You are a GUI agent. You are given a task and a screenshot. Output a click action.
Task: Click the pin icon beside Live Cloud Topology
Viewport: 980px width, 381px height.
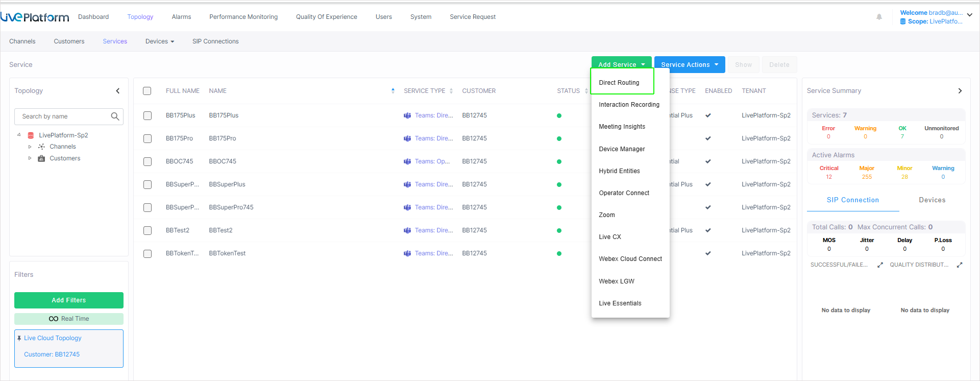point(19,338)
